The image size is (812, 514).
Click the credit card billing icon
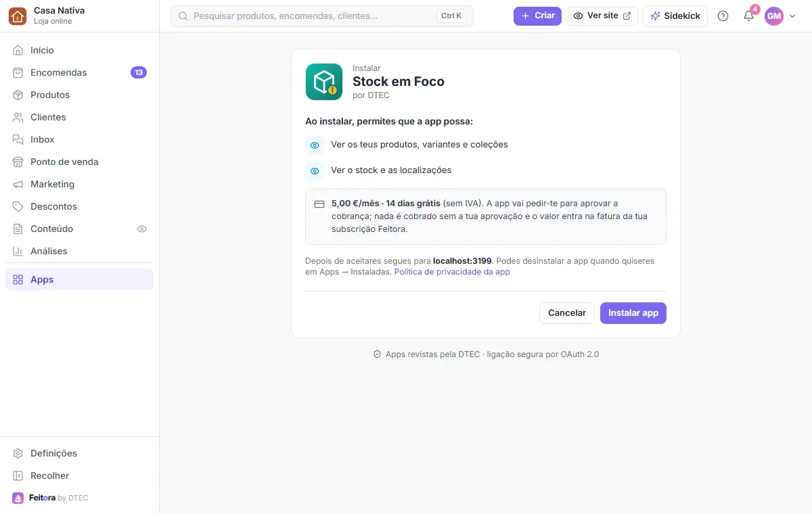(x=319, y=204)
